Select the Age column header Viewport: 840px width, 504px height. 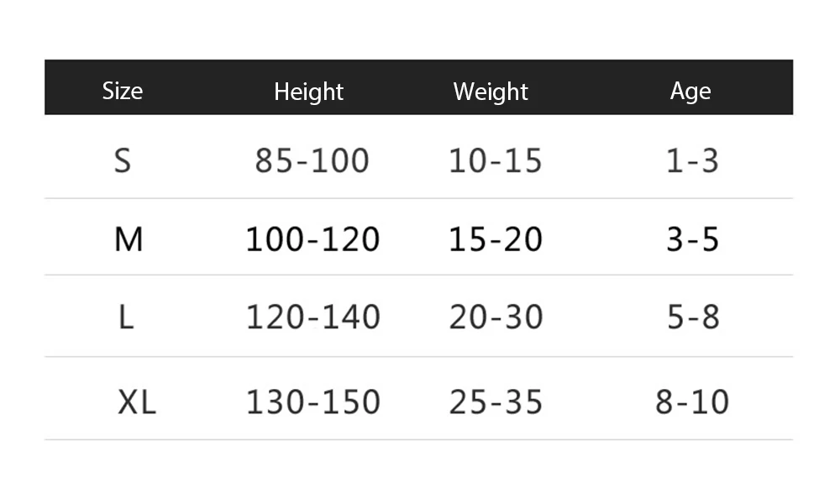[x=690, y=92]
